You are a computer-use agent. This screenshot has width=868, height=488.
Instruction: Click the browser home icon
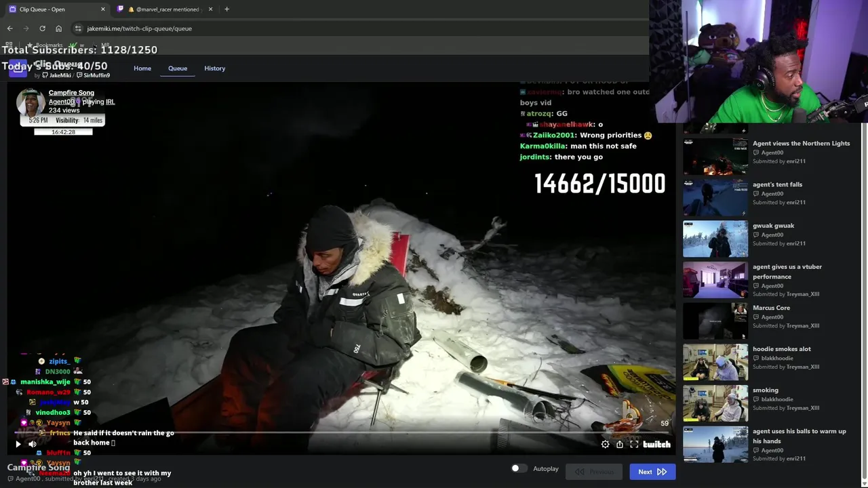click(x=58, y=28)
